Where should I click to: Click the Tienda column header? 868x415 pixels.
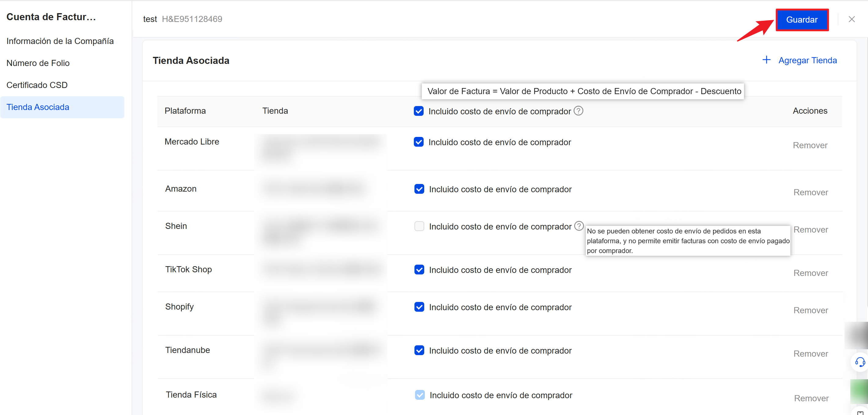[275, 111]
